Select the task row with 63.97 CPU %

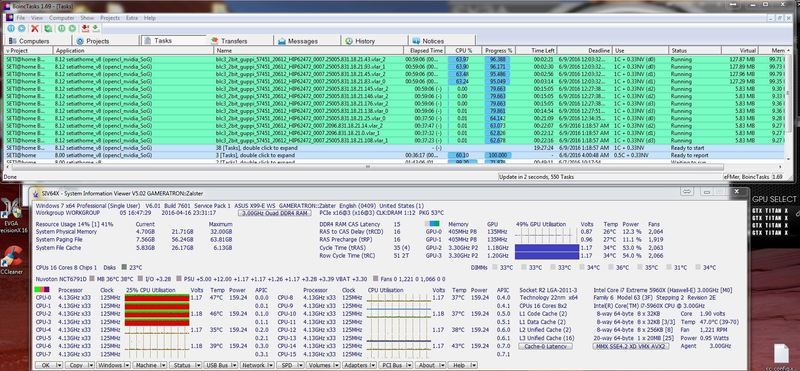pyautogui.click(x=393, y=59)
